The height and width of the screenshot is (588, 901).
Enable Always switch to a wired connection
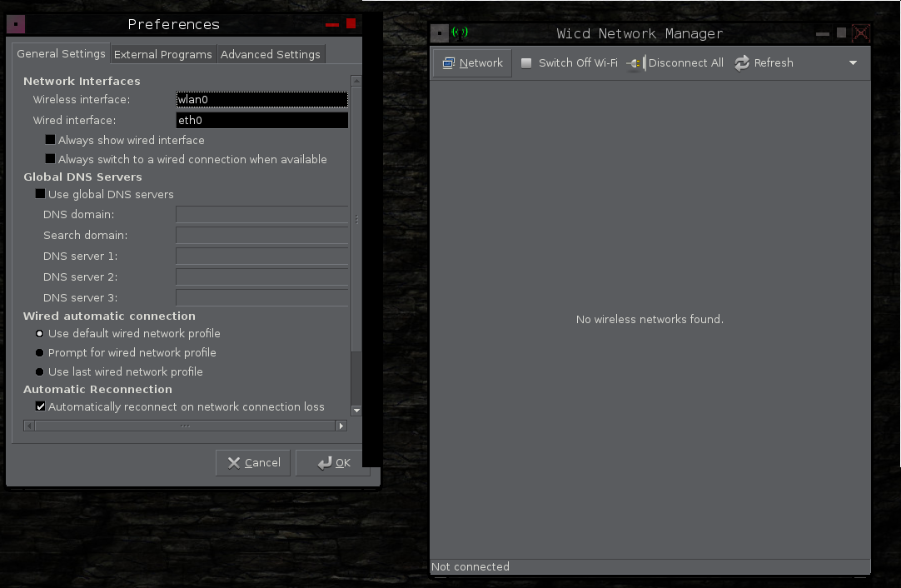(x=51, y=158)
